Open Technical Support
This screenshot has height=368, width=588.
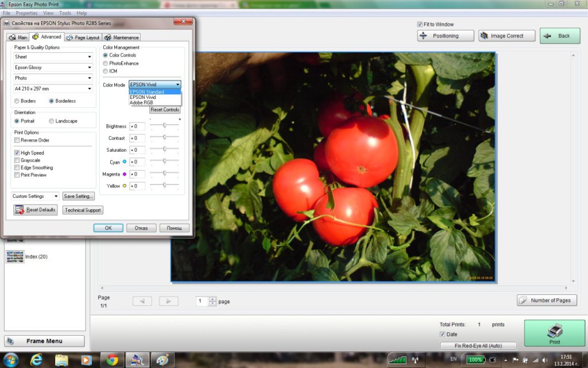coord(83,210)
